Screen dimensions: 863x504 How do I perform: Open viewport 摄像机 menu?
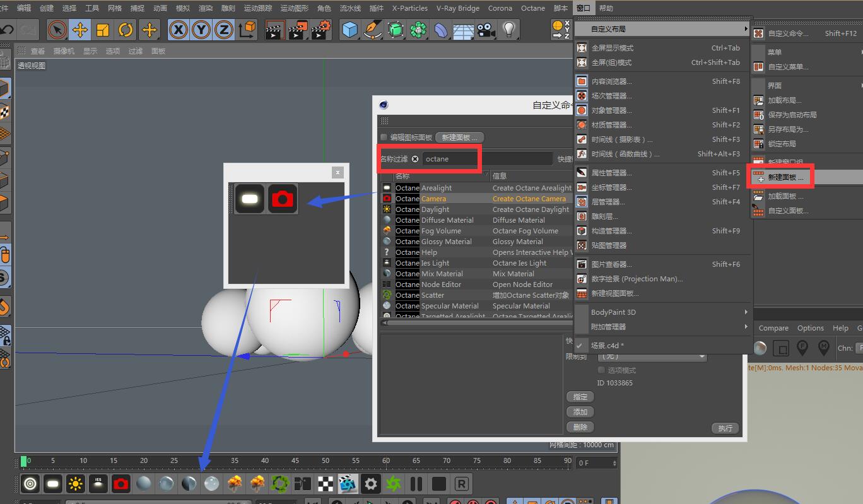click(64, 51)
